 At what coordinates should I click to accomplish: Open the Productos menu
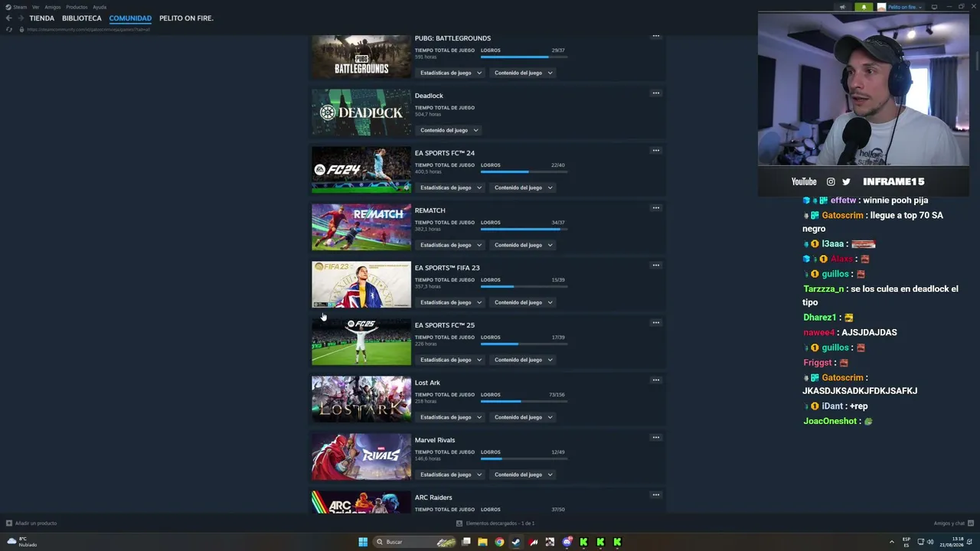pyautogui.click(x=77, y=7)
